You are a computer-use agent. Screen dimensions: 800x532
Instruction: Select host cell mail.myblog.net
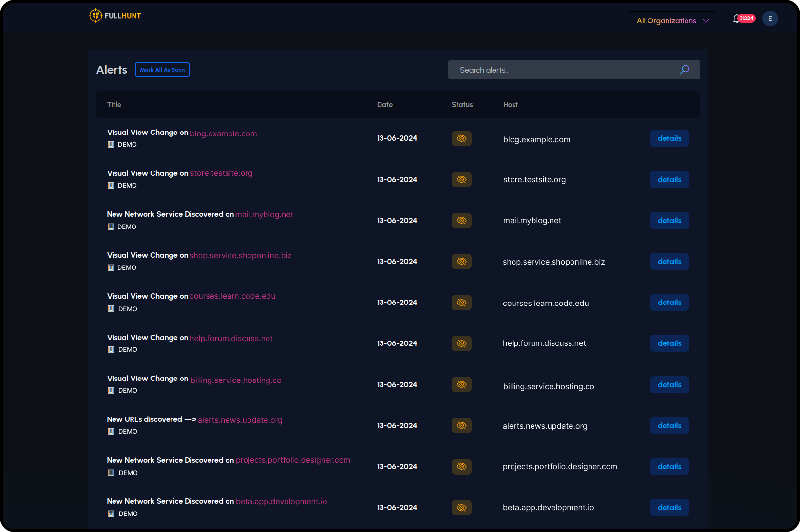click(x=532, y=221)
